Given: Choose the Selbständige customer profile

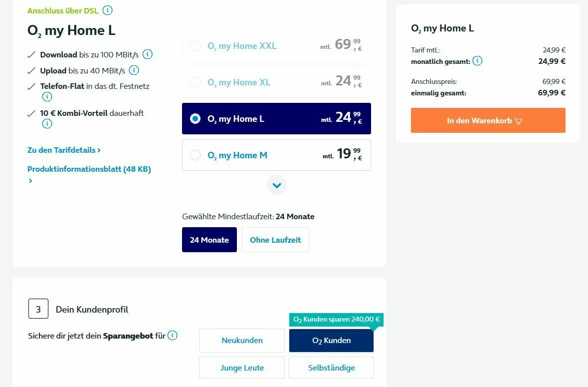Looking at the screenshot, I should 331,368.
